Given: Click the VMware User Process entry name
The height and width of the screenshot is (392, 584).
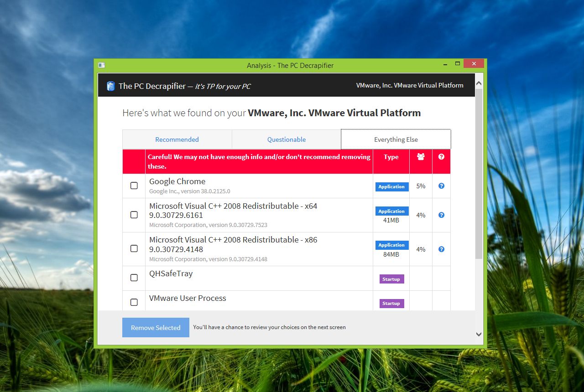Looking at the screenshot, I should pyautogui.click(x=188, y=298).
